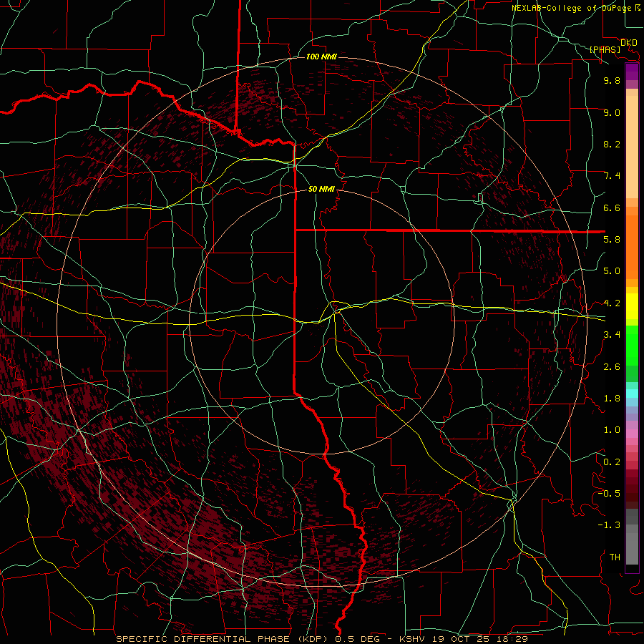
Task: Pick the bright green segment of color bar
Action: pyautogui.click(x=632, y=346)
